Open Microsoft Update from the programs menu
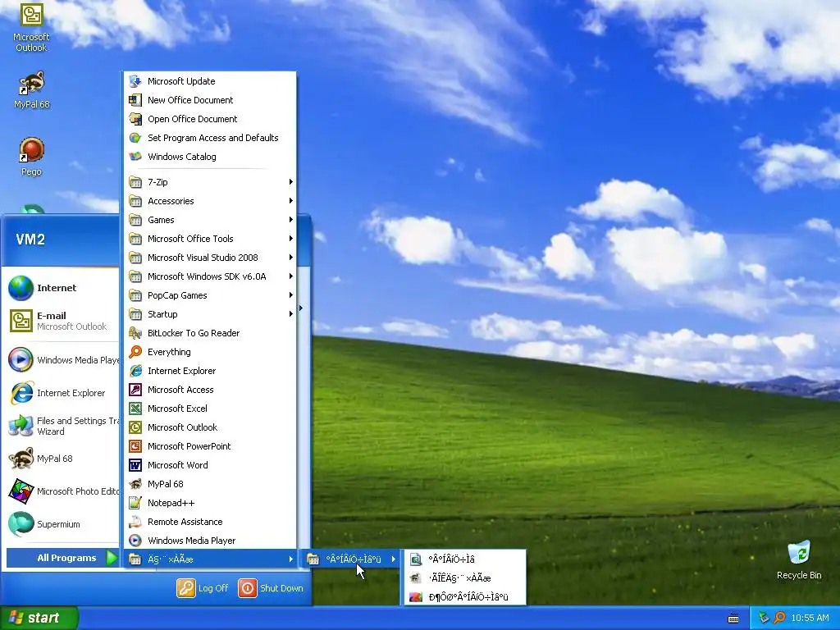 (x=209, y=81)
